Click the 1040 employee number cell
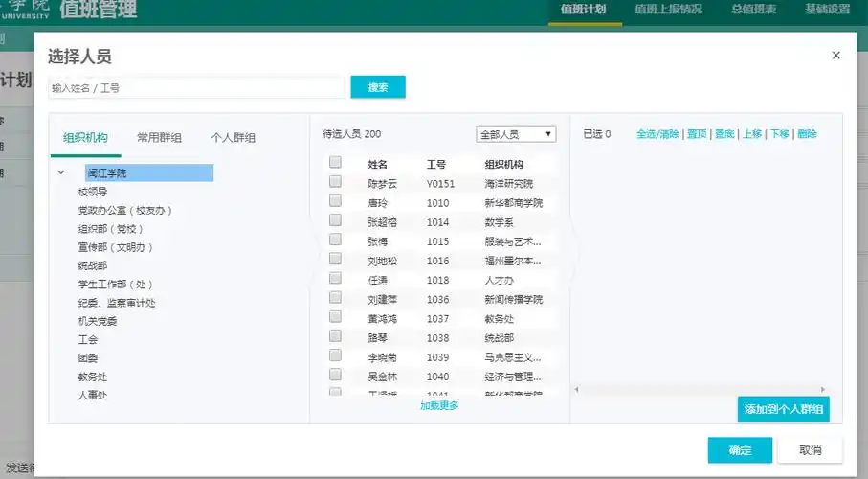 coord(438,376)
